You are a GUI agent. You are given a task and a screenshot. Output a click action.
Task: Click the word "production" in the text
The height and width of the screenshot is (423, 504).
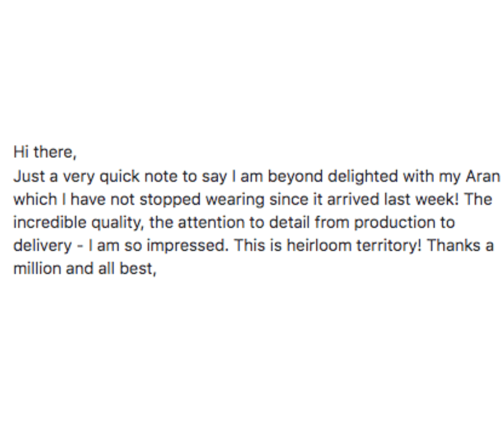(x=395, y=223)
